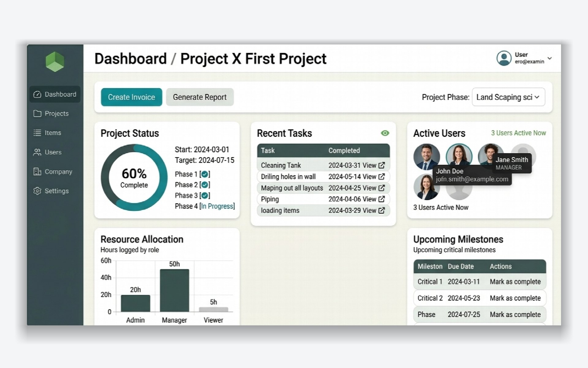
Task: Click the Dashboard gauge icon in sidebar
Action: (x=37, y=94)
